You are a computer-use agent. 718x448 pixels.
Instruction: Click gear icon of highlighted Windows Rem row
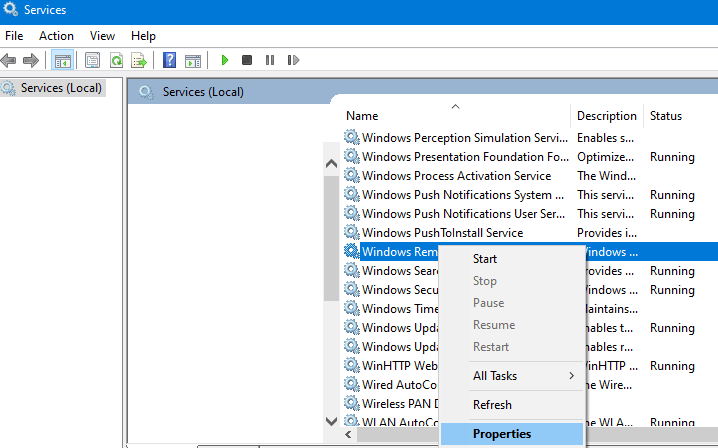pos(352,251)
